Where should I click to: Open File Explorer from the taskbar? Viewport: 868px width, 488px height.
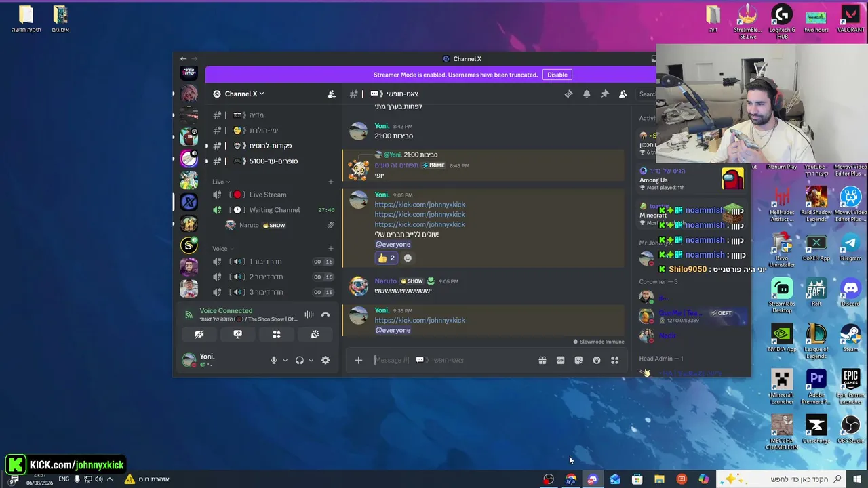click(x=659, y=479)
